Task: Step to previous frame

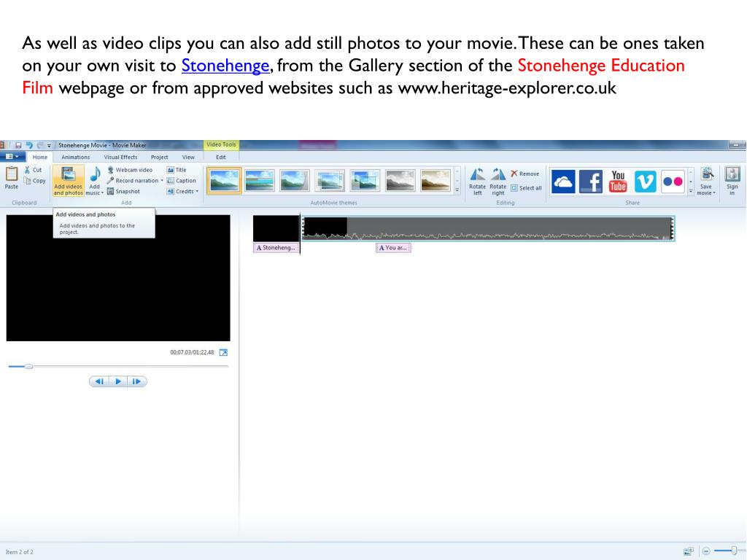Action: tap(99, 381)
